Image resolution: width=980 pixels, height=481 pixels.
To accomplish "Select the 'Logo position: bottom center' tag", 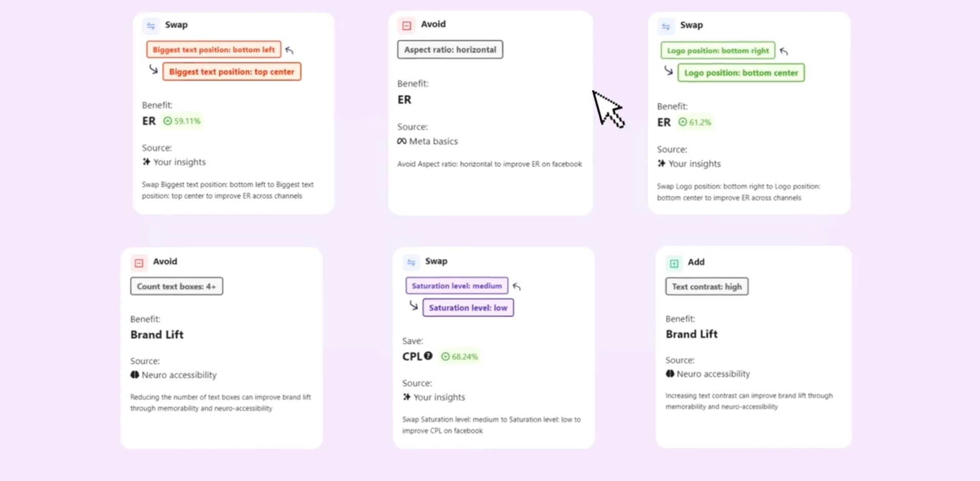I will click(741, 72).
